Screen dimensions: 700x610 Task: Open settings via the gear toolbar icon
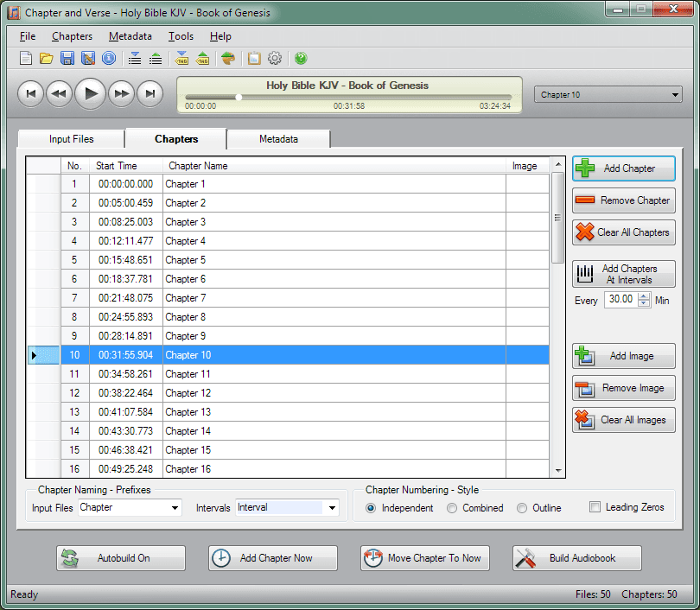(x=275, y=58)
